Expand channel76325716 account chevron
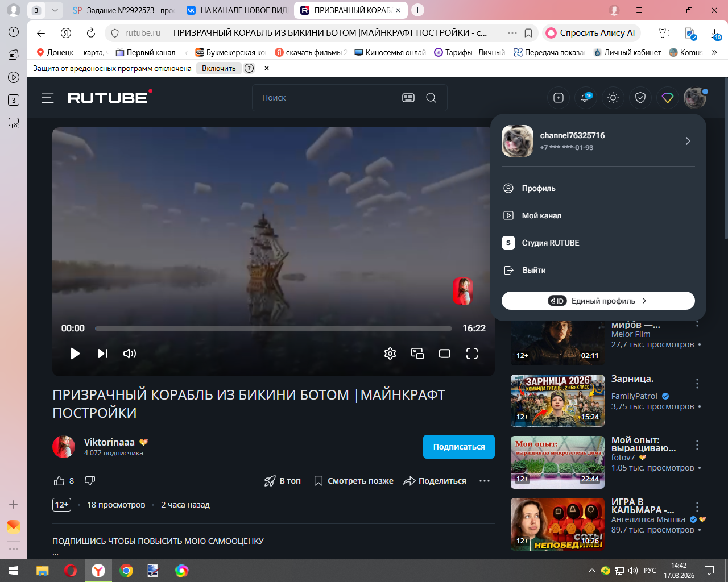This screenshot has height=582, width=728. 688,141
